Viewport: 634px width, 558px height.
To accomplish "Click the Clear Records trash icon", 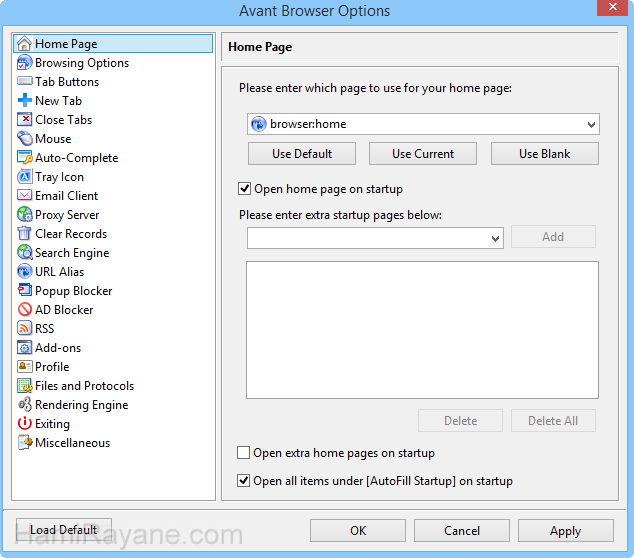I will click(25, 234).
